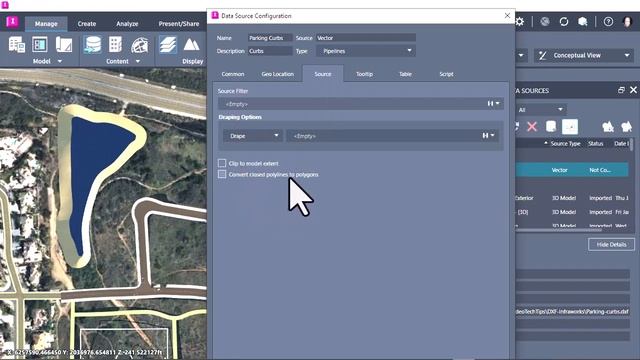
Task: Click the database icon next to the red X
Action: pyautogui.click(x=551, y=127)
